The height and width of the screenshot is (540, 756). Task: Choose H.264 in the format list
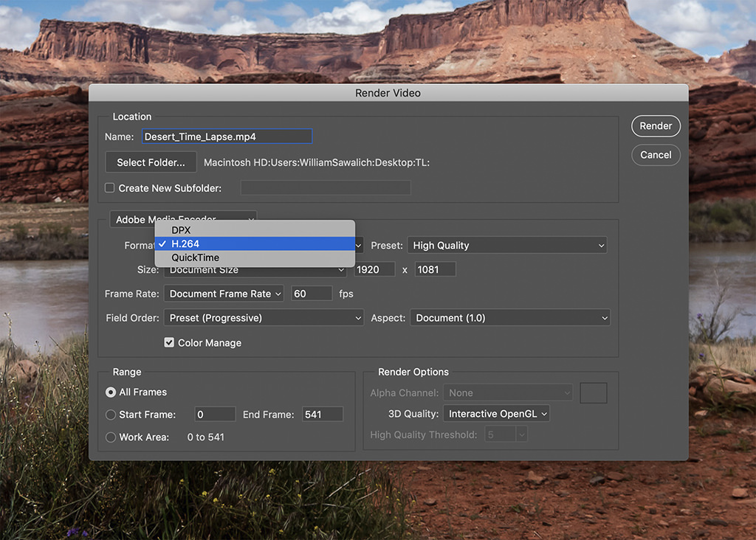[x=255, y=243]
